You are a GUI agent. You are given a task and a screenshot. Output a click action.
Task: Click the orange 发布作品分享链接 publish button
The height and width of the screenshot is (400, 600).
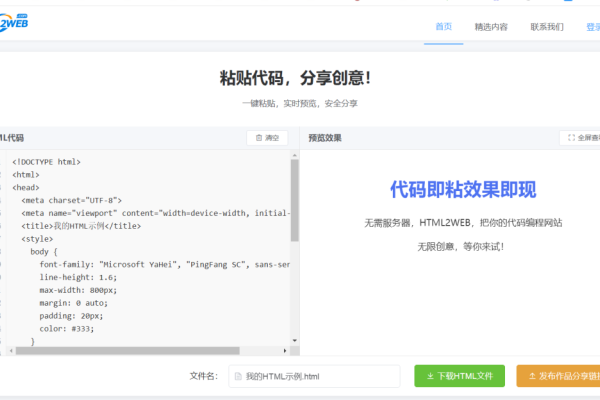click(x=558, y=376)
